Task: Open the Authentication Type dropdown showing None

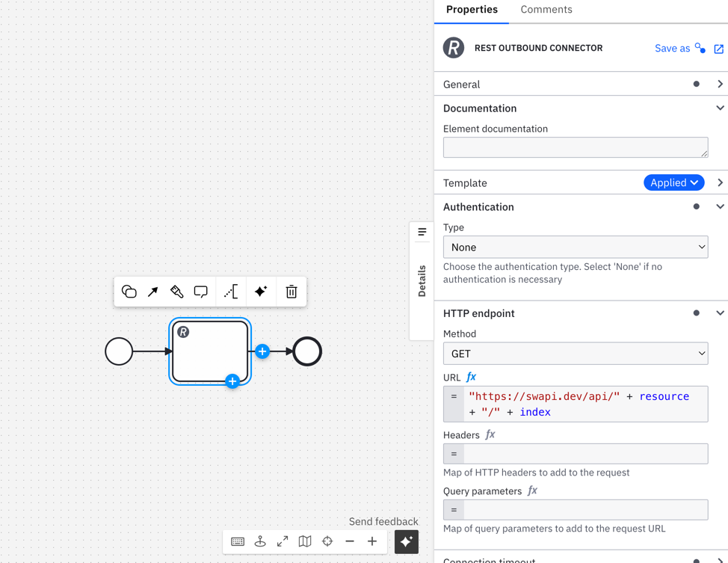Action: click(575, 247)
